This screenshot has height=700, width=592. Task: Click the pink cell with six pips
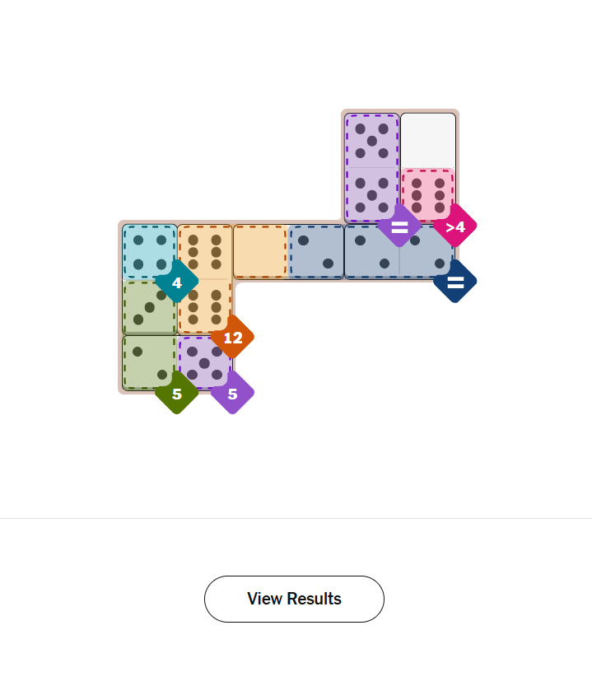pos(427,194)
